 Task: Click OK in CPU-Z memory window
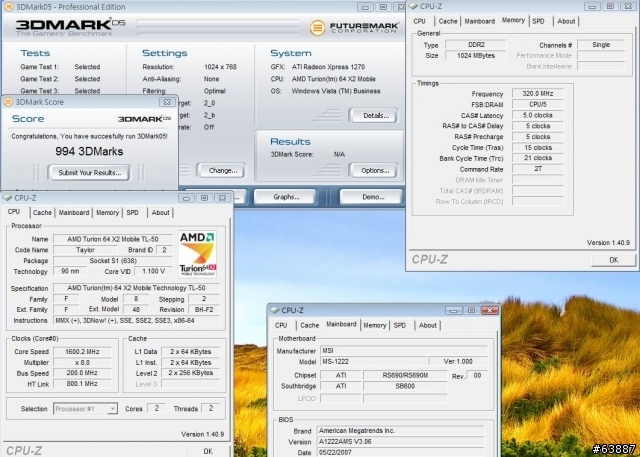tap(613, 260)
